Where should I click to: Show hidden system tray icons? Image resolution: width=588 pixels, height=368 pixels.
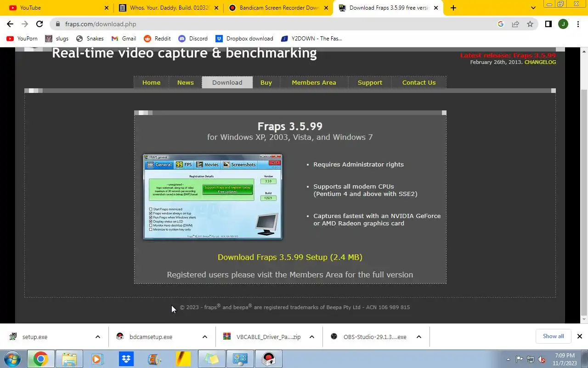508,359
